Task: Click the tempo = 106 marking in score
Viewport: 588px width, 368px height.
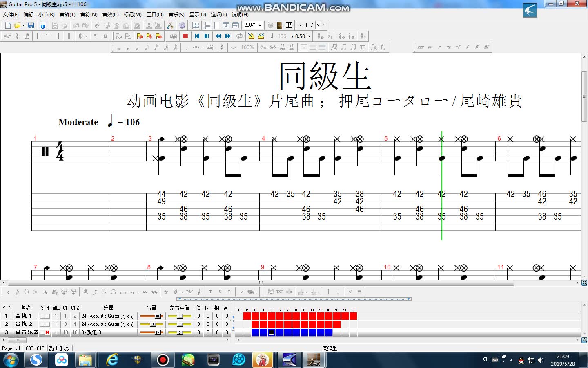Action: tap(124, 122)
